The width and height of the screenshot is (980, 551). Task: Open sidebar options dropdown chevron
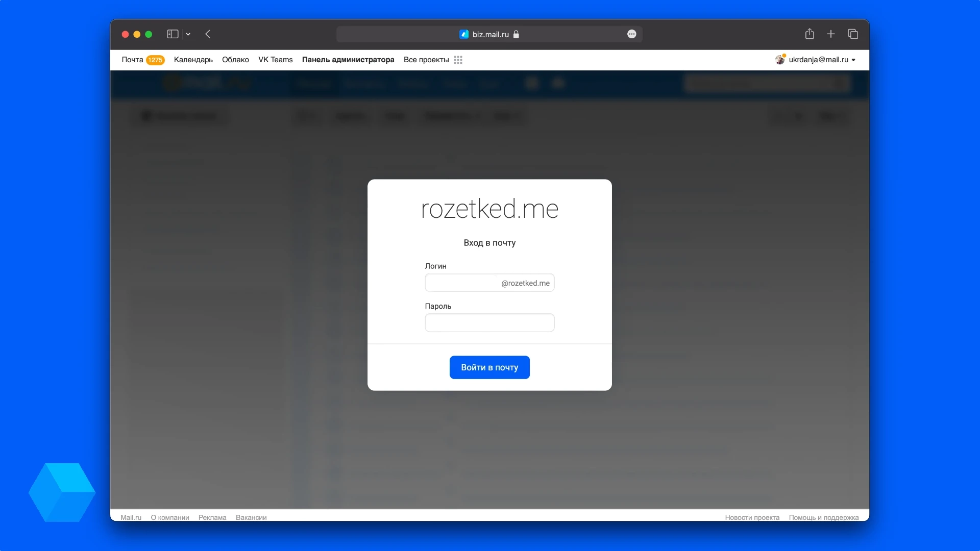[188, 34]
